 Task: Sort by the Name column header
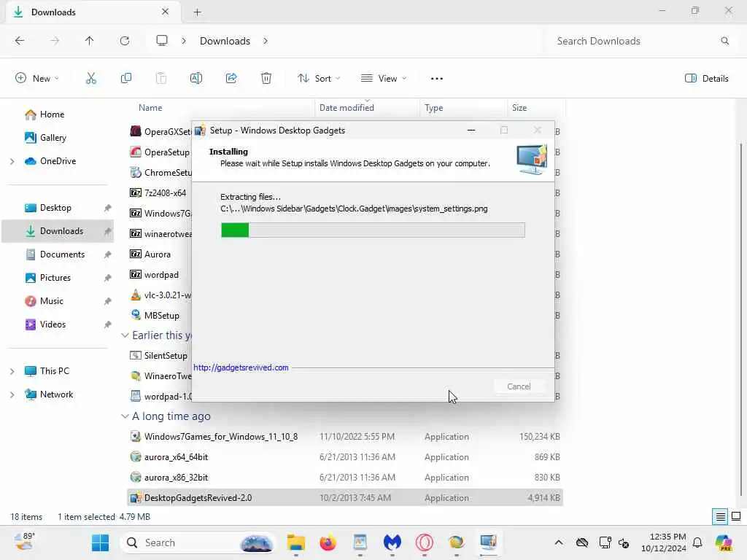150,108
